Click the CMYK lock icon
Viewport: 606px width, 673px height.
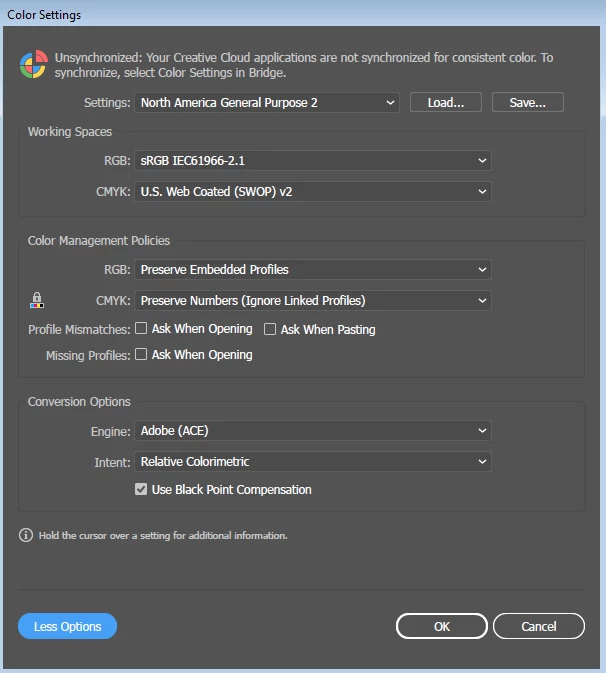[37, 300]
